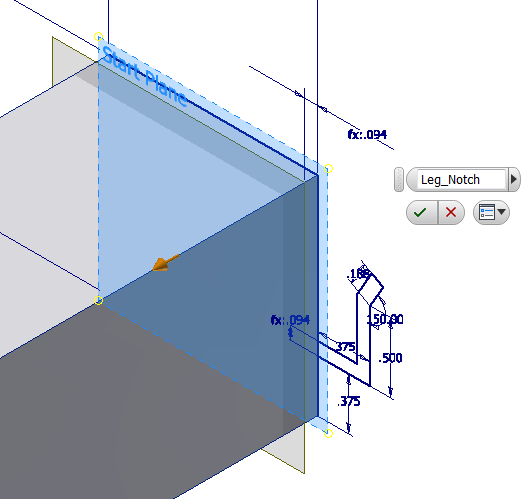Select the top-left yellow corner handle
Image resolution: width=530 pixels, height=499 pixels.
98,37
